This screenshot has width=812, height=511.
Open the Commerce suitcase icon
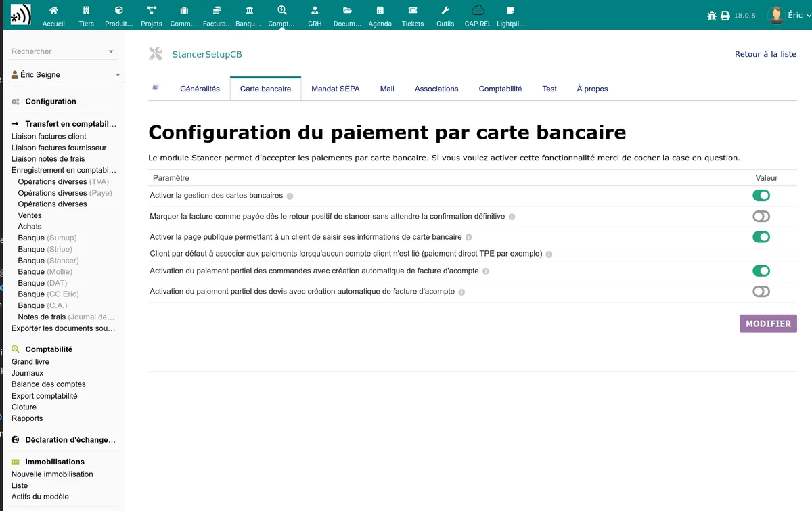point(184,10)
